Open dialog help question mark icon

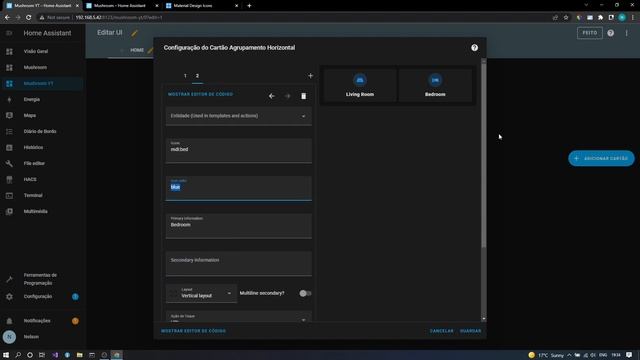(474, 48)
